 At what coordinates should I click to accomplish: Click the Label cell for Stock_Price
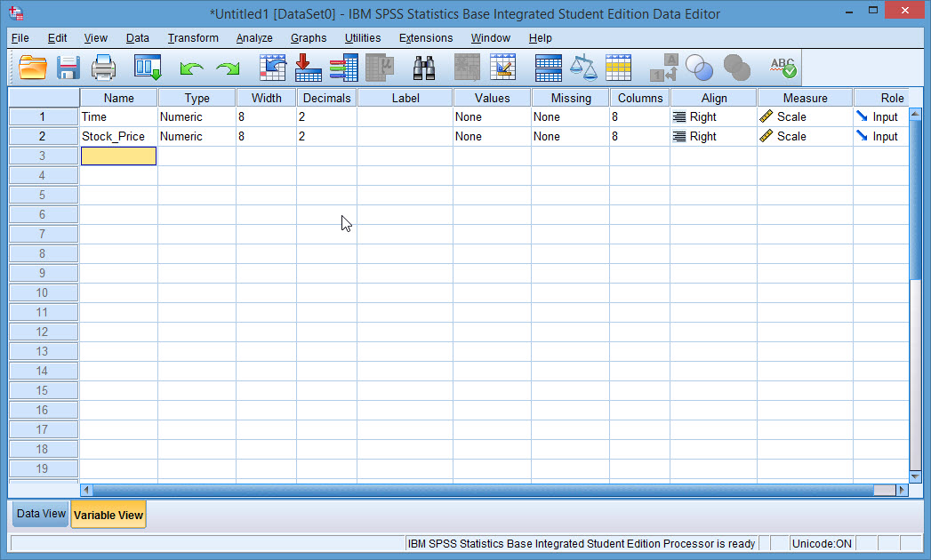405,137
